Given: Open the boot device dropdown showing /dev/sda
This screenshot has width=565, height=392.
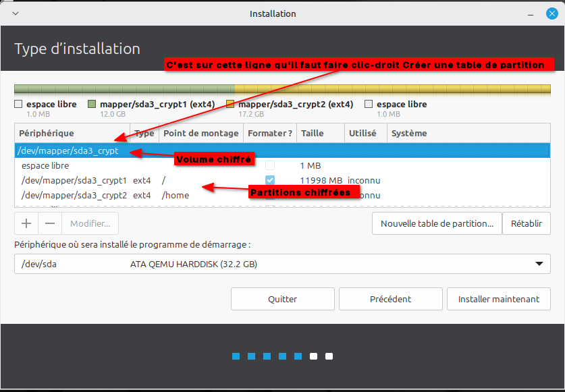Looking at the screenshot, I should [x=539, y=264].
